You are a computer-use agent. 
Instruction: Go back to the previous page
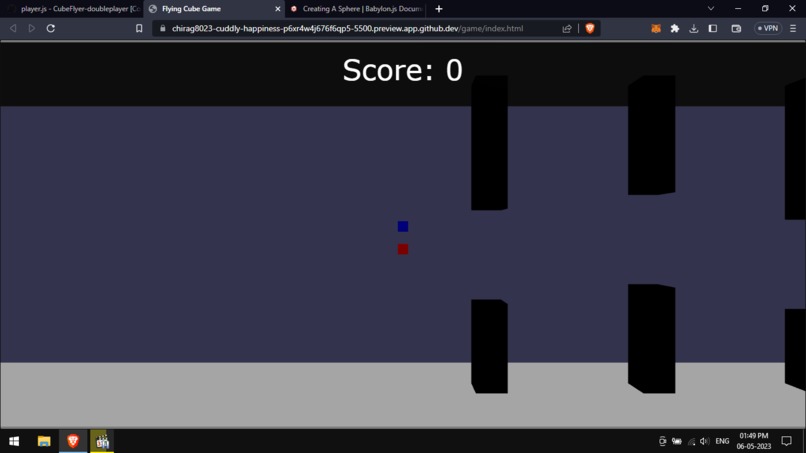click(13, 28)
